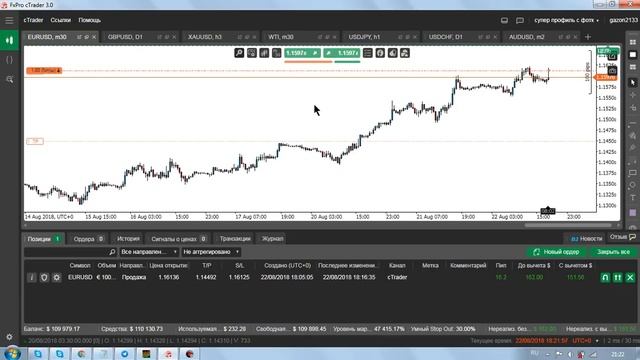This screenshot has width=640, height=360.
Task: Select the single-chart layout icon
Action: pos(633,54)
